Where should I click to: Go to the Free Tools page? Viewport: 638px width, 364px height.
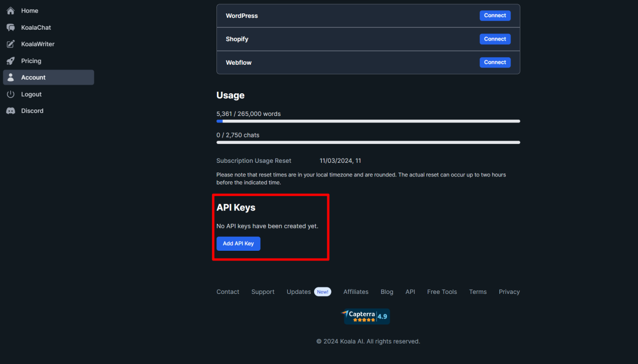click(x=442, y=292)
